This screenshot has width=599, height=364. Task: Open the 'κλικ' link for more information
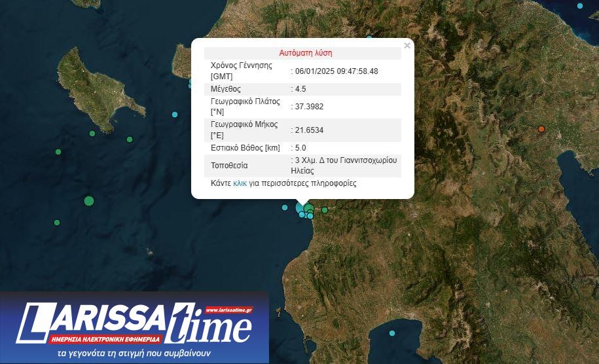point(240,183)
